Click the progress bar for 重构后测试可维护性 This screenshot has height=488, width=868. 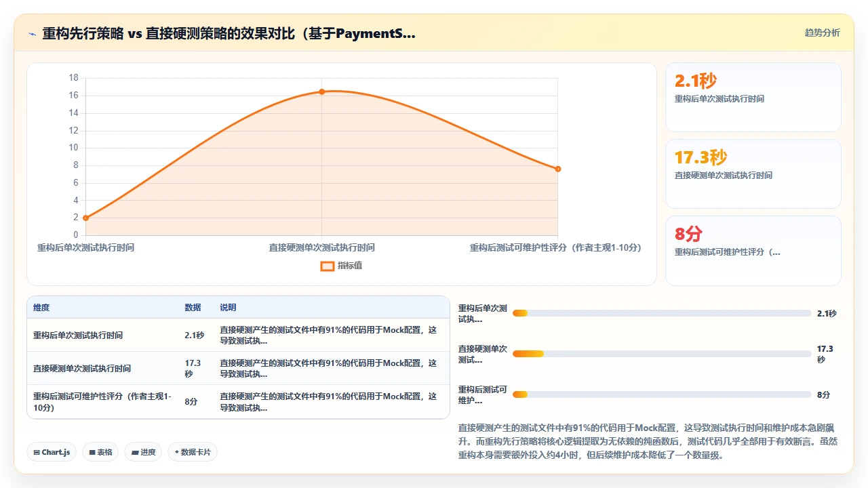[662, 394]
